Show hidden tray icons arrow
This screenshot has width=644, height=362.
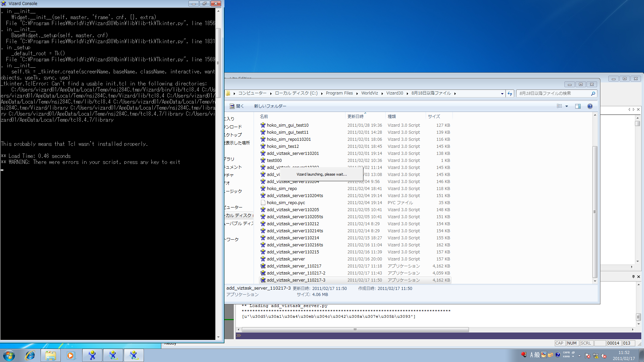coord(579,356)
